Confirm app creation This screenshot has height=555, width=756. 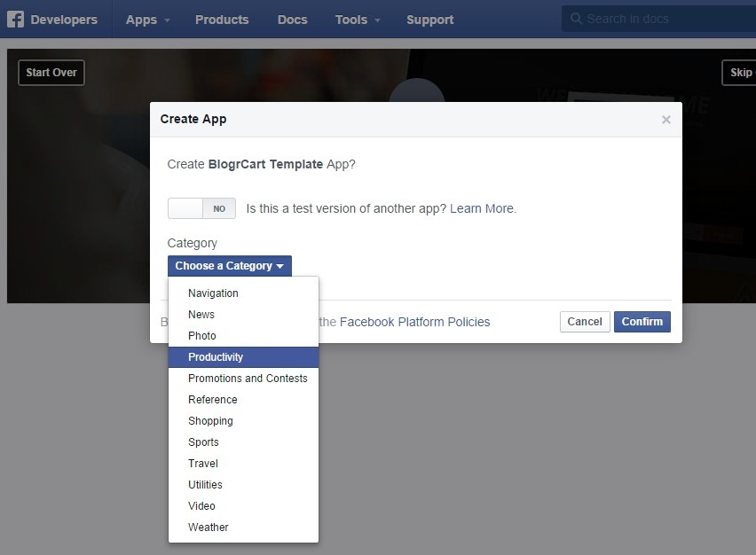(642, 321)
